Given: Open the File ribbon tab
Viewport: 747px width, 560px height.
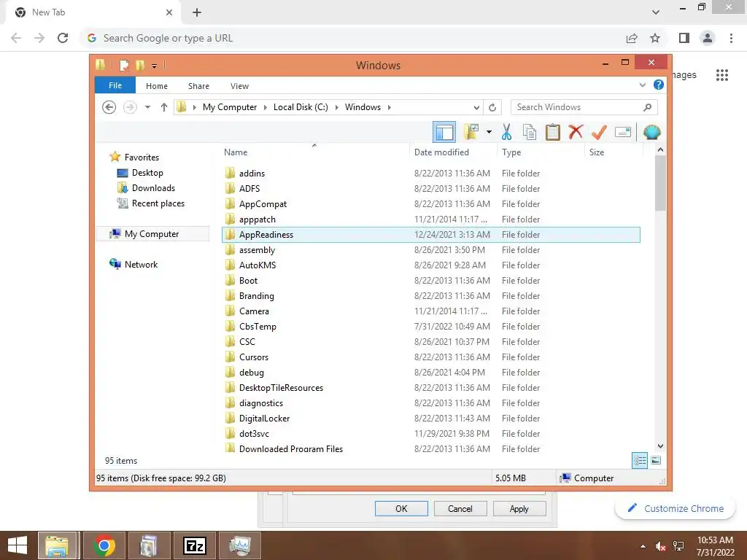Looking at the screenshot, I should point(115,85).
